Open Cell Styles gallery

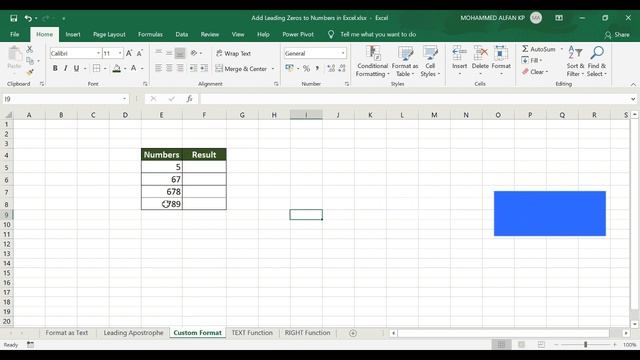[430, 61]
